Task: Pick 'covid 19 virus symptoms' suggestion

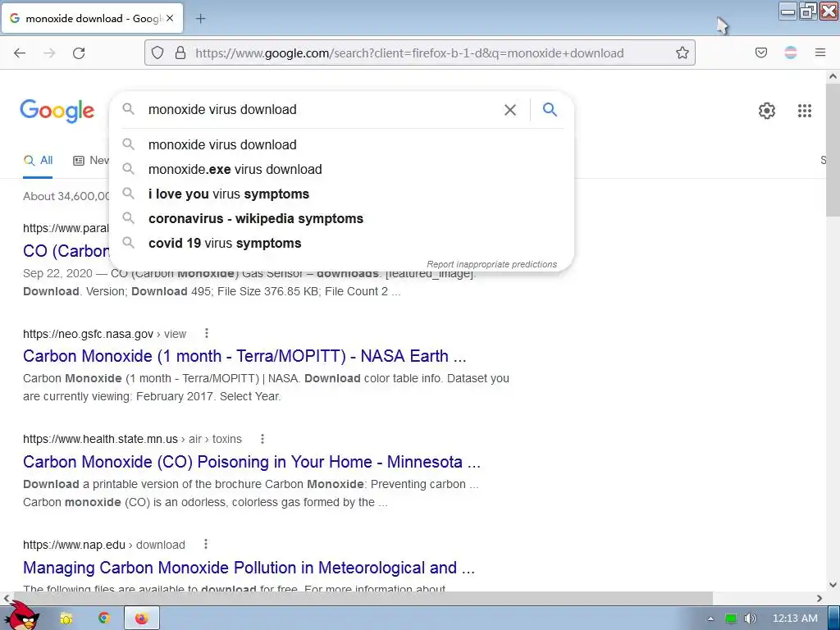Action: point(342,243)
